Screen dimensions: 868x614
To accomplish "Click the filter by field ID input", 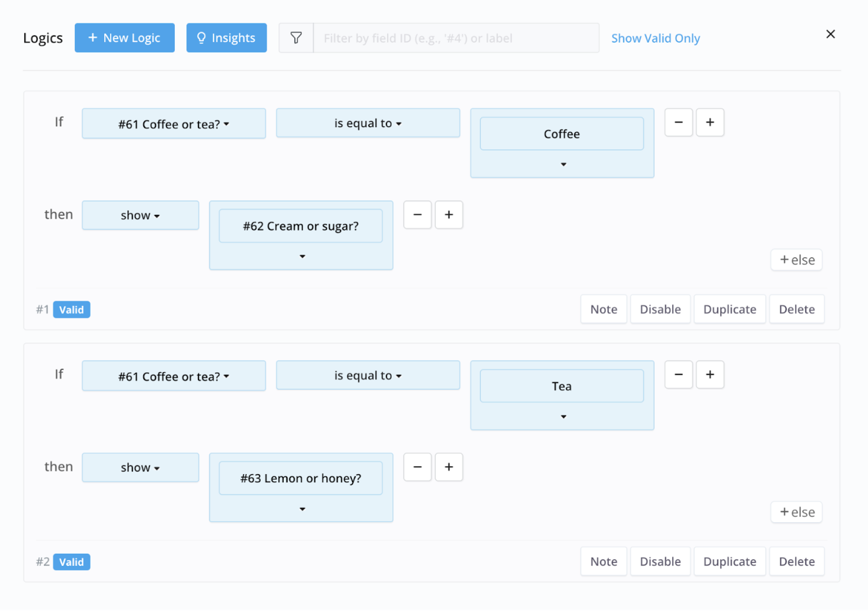I will pos(456,39).
